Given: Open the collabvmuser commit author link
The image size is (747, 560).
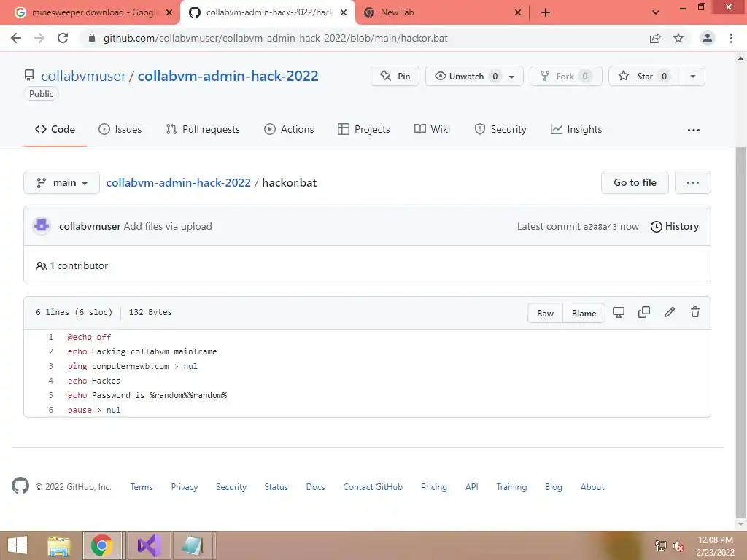Looking at the screenshot, I should point(90,226).
